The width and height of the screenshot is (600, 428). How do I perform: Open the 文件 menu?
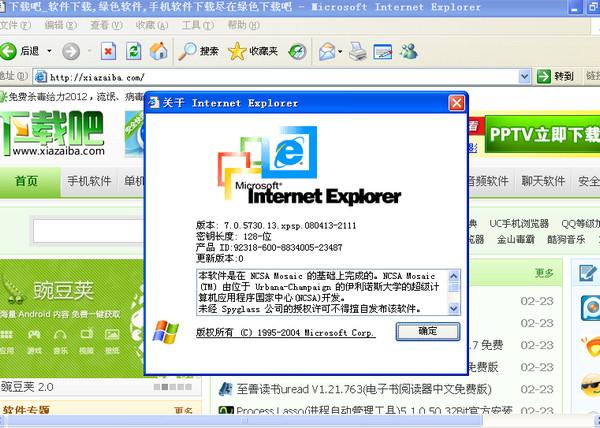click(15, 26)
